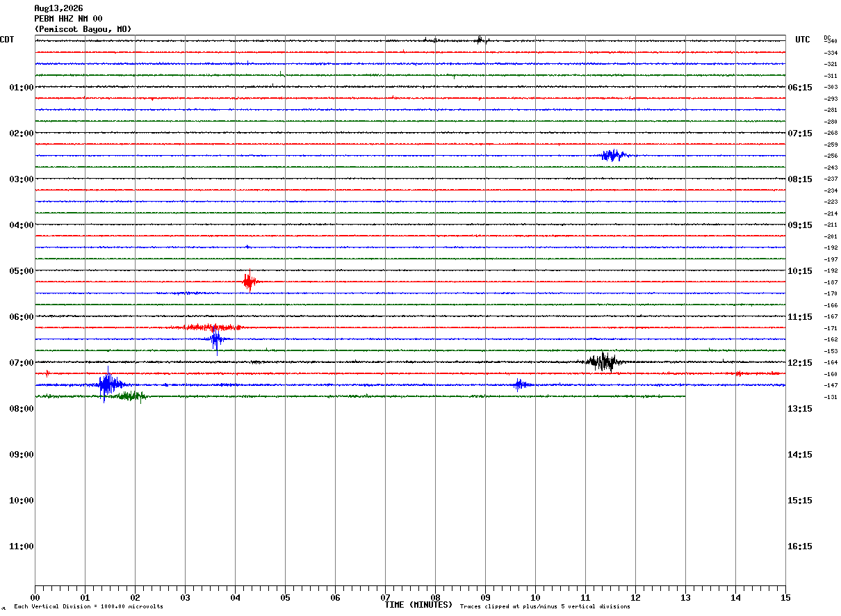Click the small blue event near minute 9.7
Screen dimensions: 841x616
point(521,384)
